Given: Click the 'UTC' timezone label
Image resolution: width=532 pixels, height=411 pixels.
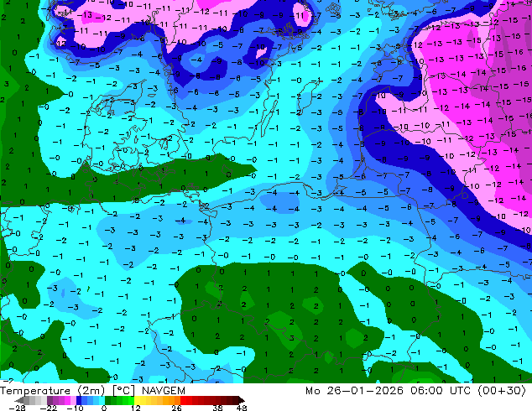Looking at the screenshot, I should tap(460, 391).
